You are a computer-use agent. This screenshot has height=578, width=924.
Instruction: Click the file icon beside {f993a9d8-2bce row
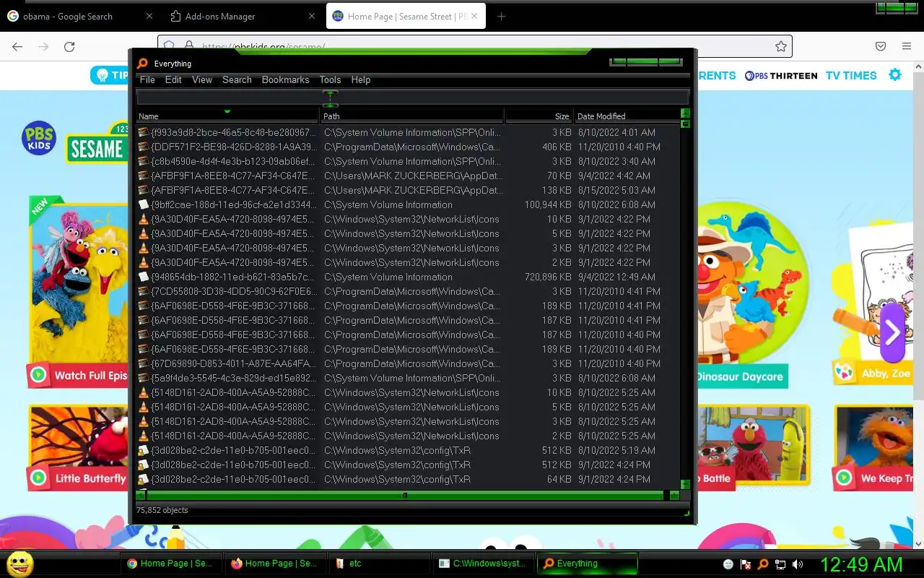(x=144, y=132)
